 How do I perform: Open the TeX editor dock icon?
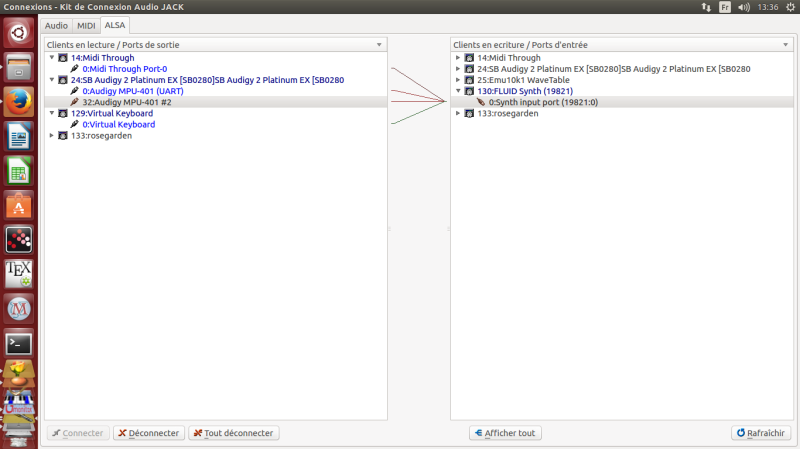coord(19,275)
